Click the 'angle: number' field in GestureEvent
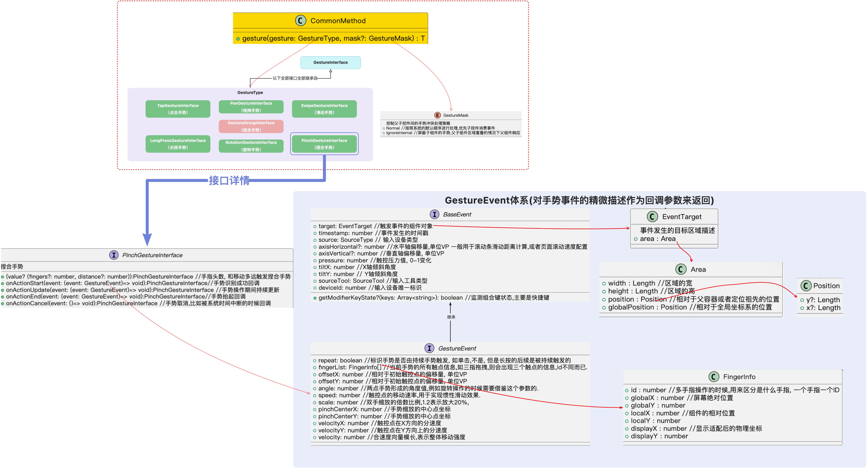This screenshot has width=868, height=468. (x=426, y=388)
